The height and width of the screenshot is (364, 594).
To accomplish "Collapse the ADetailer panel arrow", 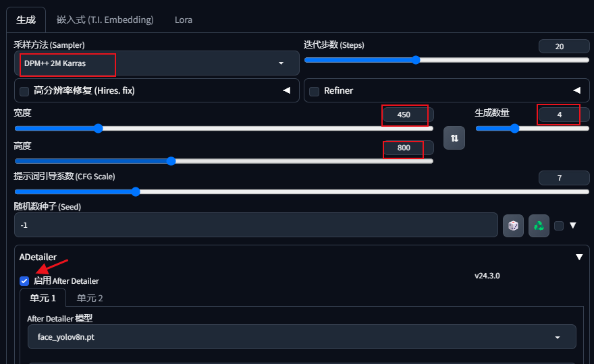I will point(578,257).
